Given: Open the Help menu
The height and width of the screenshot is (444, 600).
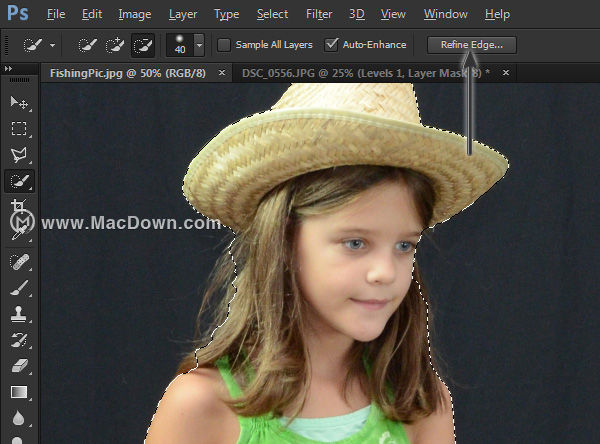Looking at the screenshot, I should [x=497, y=14].
